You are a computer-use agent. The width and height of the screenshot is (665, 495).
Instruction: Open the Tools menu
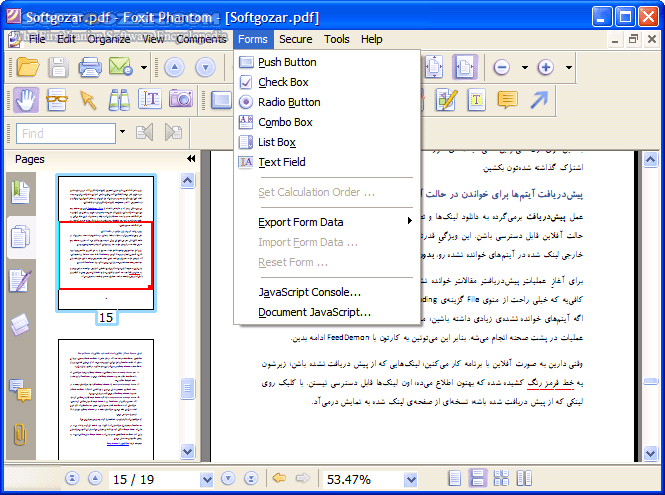(337, 39)
